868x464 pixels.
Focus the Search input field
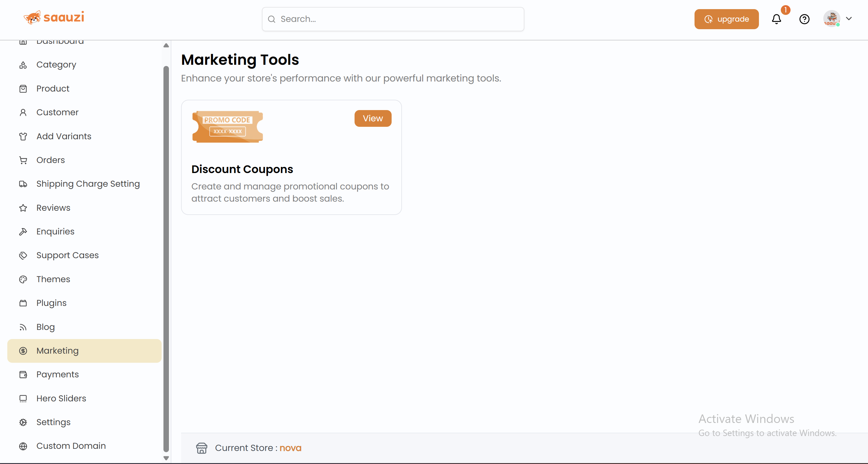pos(398,19)
